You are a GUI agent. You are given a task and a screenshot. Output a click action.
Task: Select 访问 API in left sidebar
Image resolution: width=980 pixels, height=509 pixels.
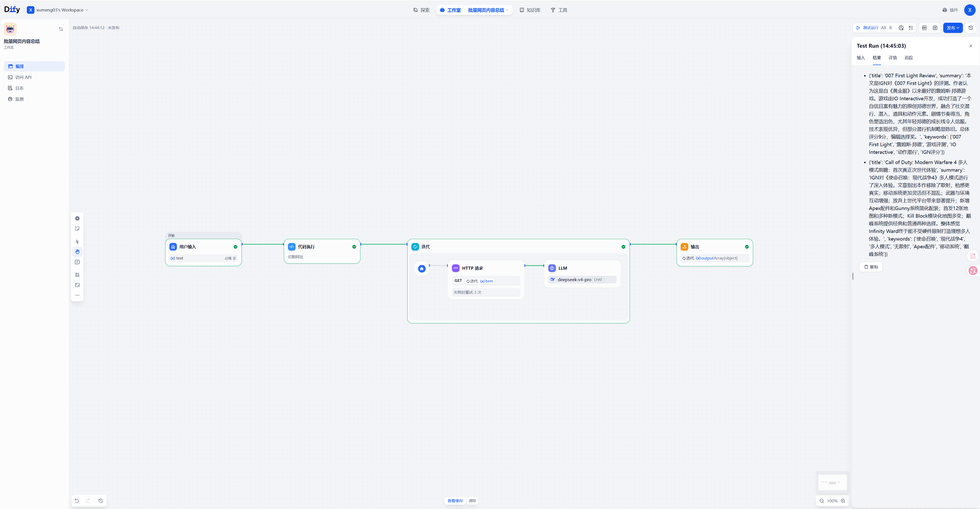point(34,77)
